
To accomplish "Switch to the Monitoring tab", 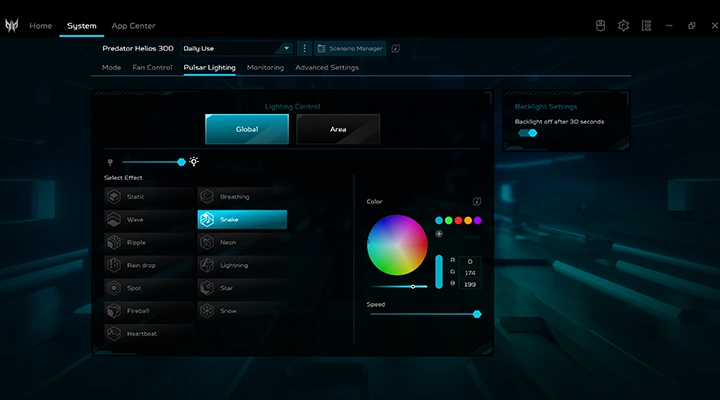I will point(265,68).
